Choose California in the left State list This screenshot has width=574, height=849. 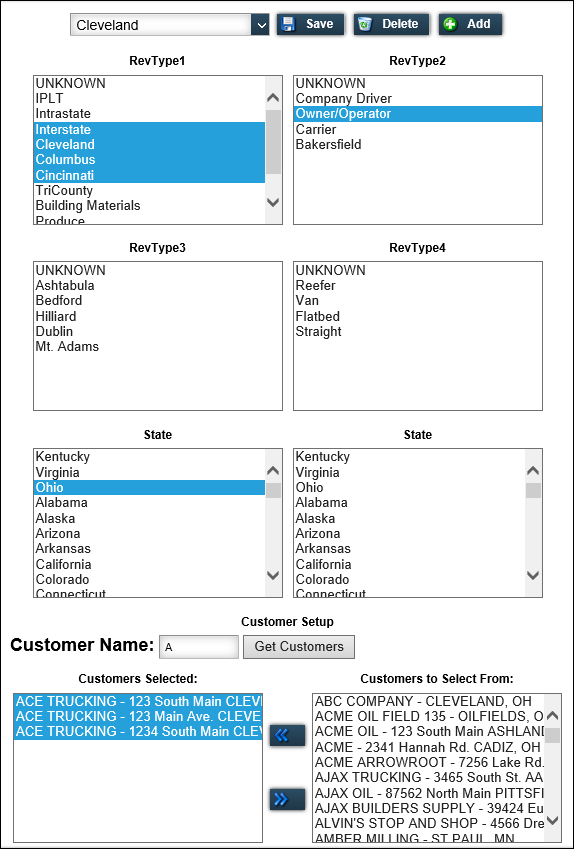point(63,564)
